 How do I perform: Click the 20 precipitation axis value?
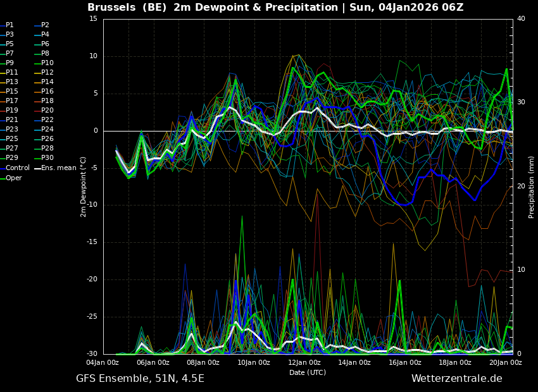coord(521,186)
